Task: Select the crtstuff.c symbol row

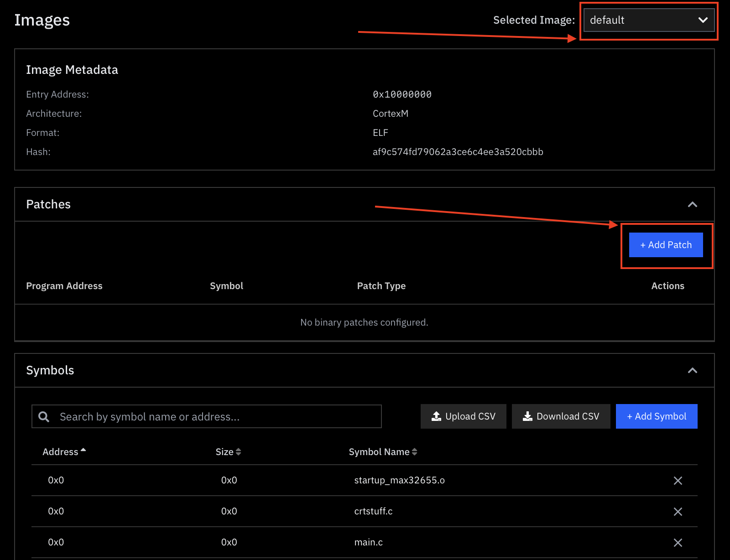Action: [373, 511]
